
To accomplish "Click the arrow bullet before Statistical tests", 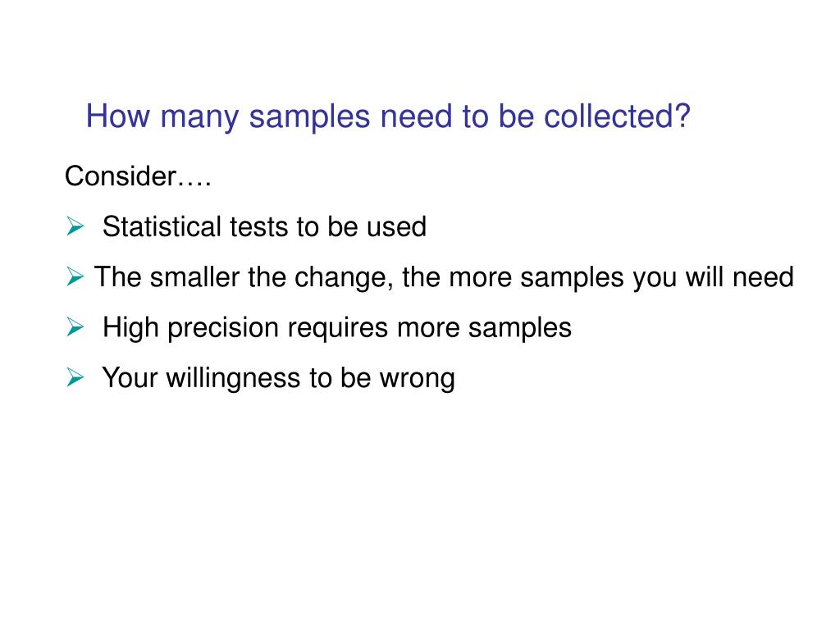I will pos(75,226).
